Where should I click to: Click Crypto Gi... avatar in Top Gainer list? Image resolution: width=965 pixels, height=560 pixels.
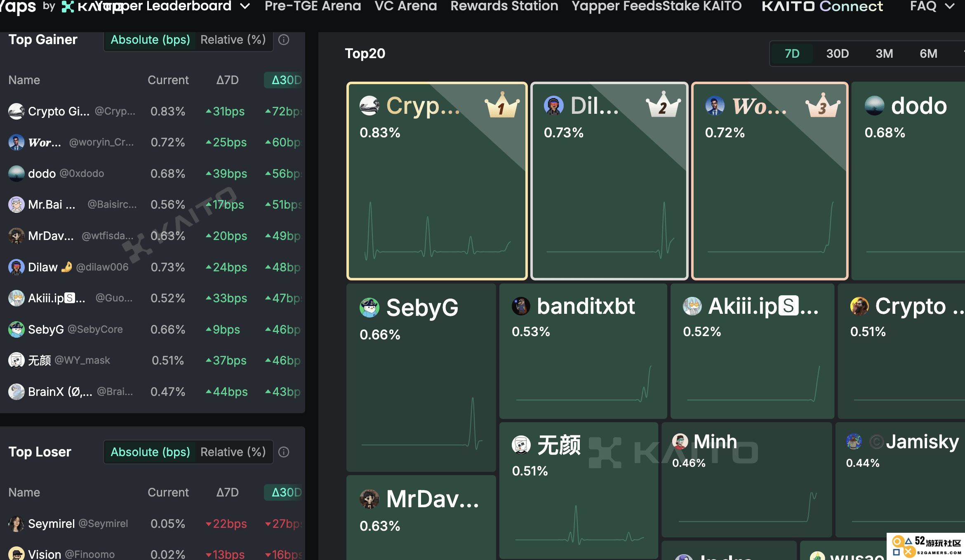coord(16,111)
